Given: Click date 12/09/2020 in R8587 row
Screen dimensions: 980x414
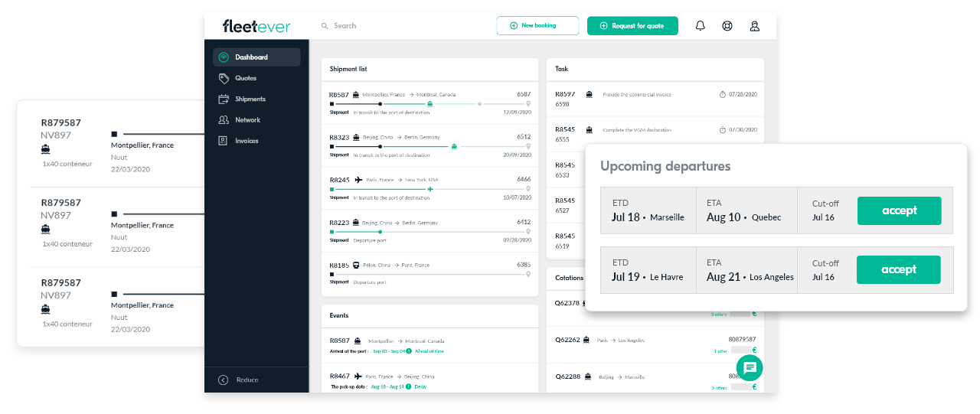Looking at the screenshot, I should (x=517, y=112).
